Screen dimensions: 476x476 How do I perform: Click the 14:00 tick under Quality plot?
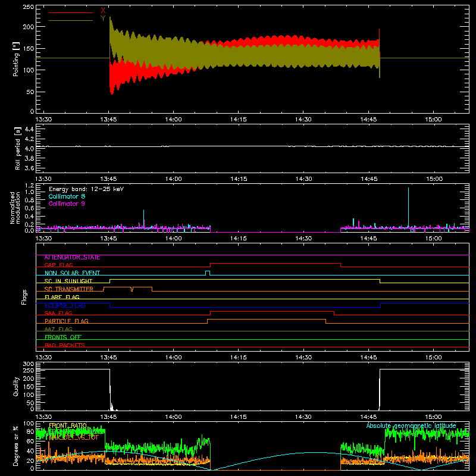click(x=173, y=417)
